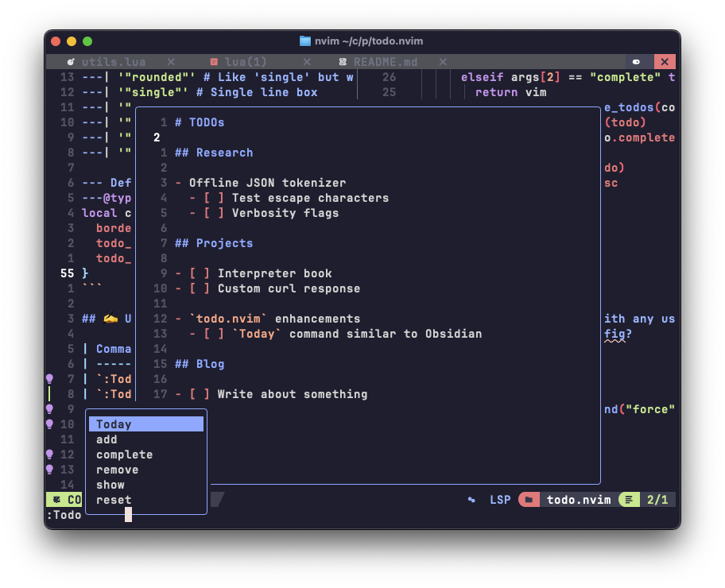Click the 'local c' code line

point(107,213)
